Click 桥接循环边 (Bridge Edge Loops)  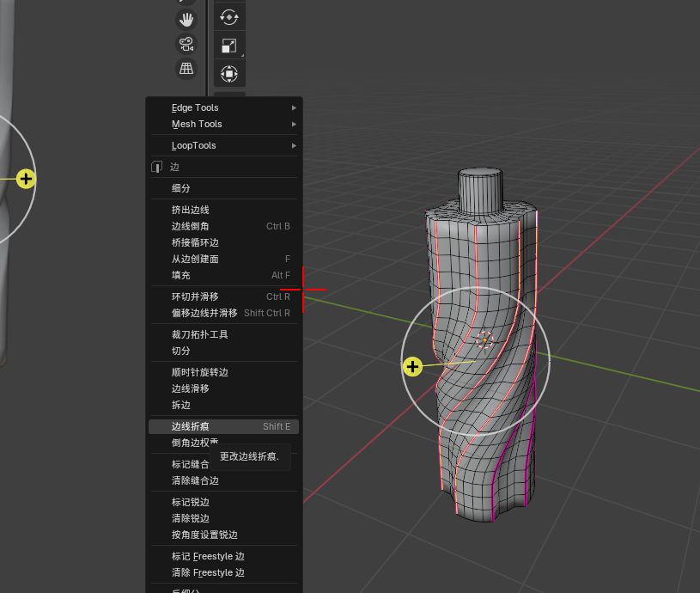click(x=195, y=242)
